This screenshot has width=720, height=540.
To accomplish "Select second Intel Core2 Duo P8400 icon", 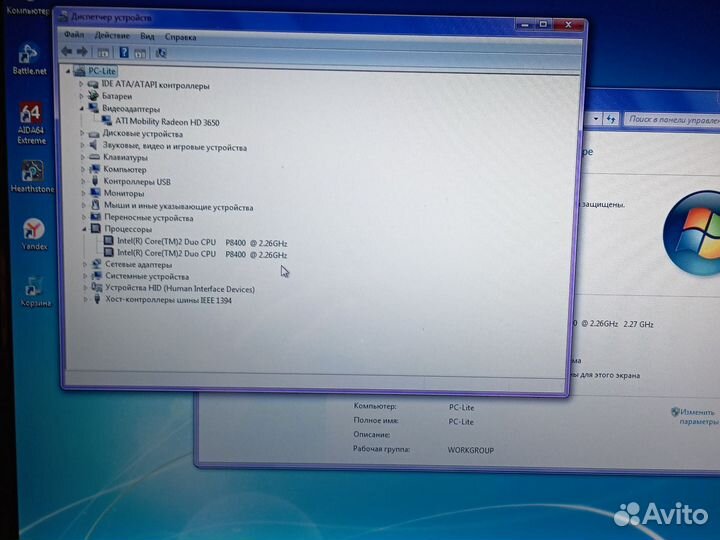I will [x=108, y=252].
